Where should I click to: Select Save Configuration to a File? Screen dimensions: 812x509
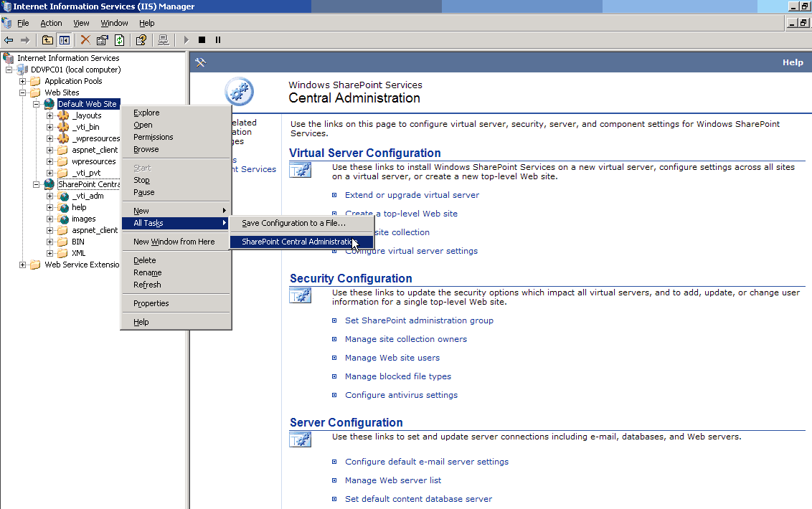(301, 223)
